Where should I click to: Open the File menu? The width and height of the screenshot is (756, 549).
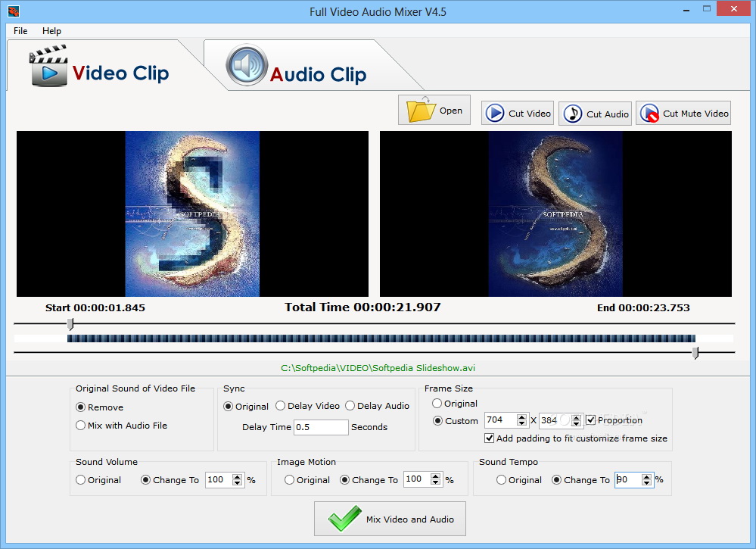(20, 31)
